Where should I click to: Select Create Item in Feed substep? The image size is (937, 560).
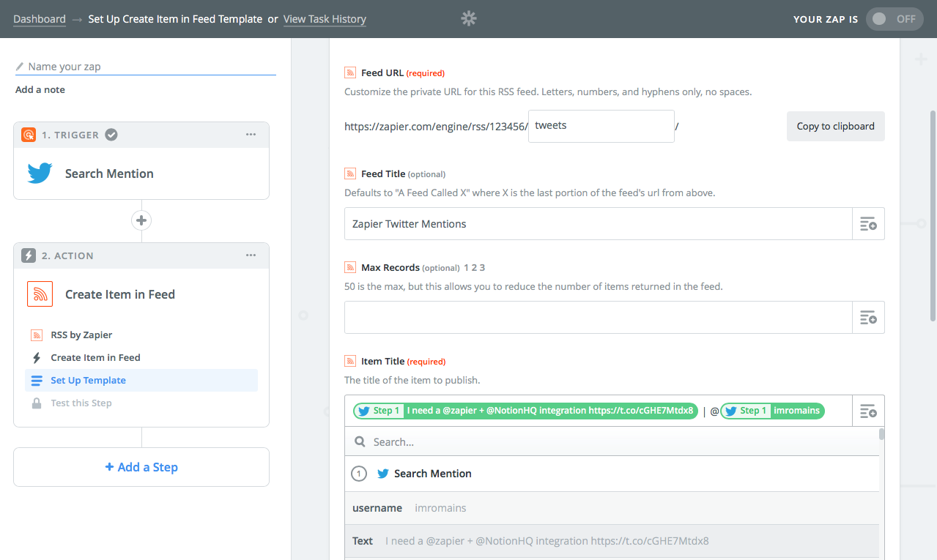(x=95, y=357)
